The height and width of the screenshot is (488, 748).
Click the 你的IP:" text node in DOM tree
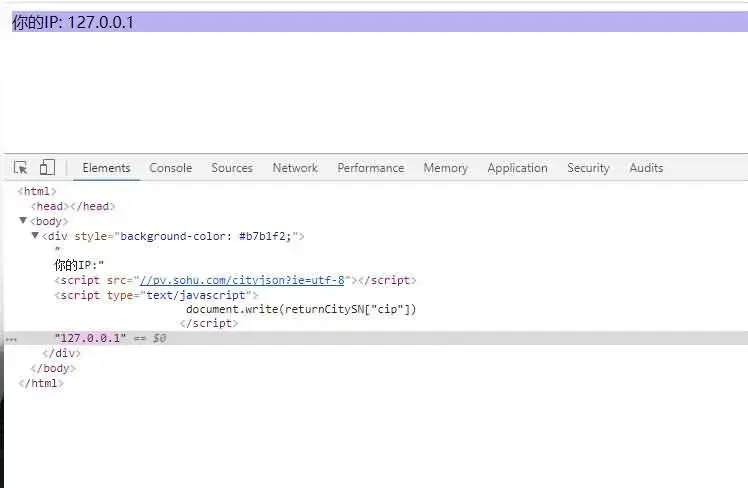coord(79,265)
